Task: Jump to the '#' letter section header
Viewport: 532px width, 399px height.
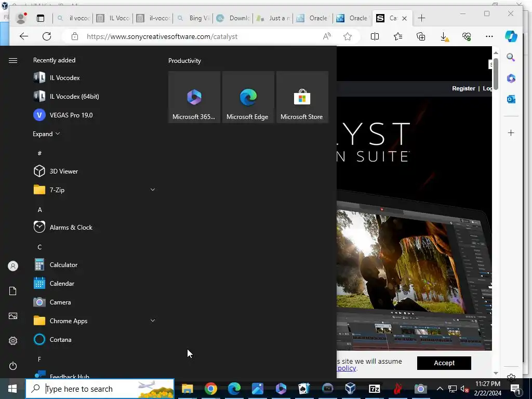Action: (39, 153)
